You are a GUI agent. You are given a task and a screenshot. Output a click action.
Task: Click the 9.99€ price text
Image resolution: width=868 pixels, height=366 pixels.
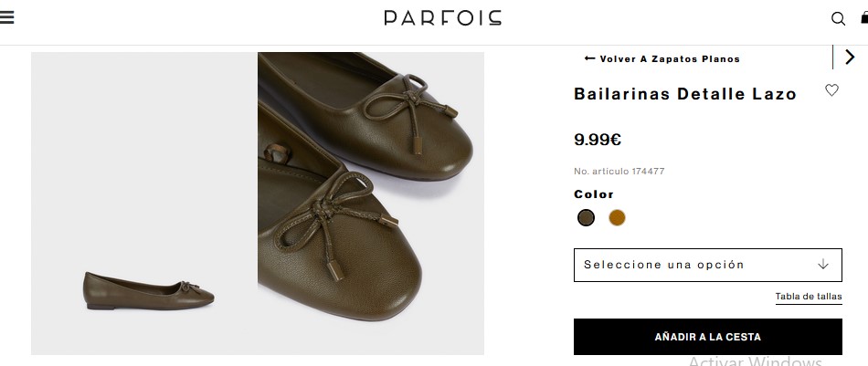[x=598, y=140]
